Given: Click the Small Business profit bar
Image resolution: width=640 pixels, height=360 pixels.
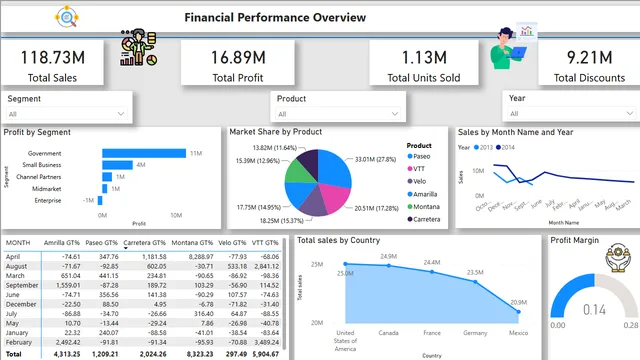Looking at the screenshot, I should click(x=117, y=165).
